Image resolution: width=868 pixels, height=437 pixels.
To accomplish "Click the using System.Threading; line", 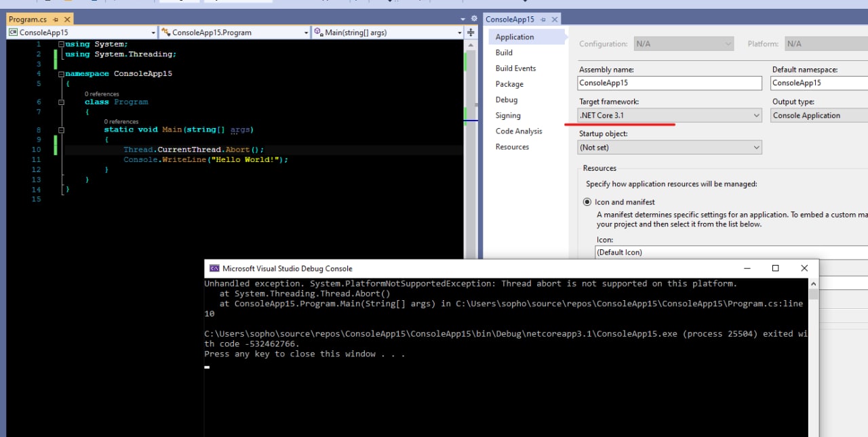I will [x=121, y=54].
